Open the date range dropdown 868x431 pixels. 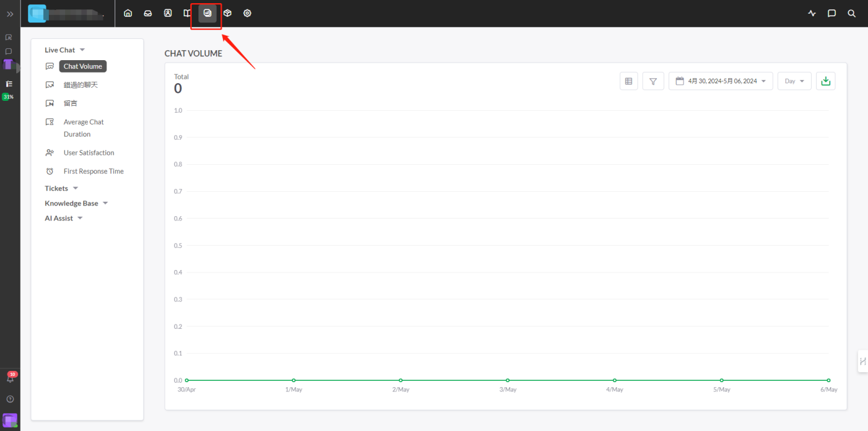(721, 81)
